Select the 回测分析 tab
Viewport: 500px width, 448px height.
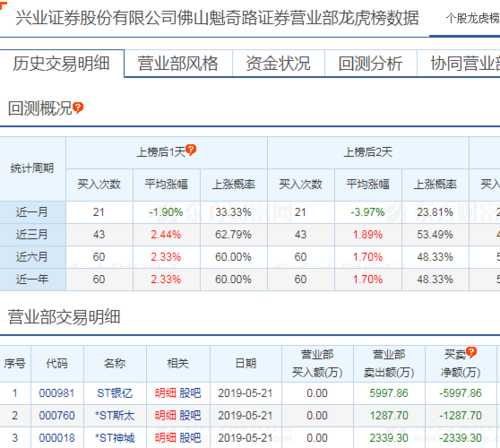click(370, 64)
